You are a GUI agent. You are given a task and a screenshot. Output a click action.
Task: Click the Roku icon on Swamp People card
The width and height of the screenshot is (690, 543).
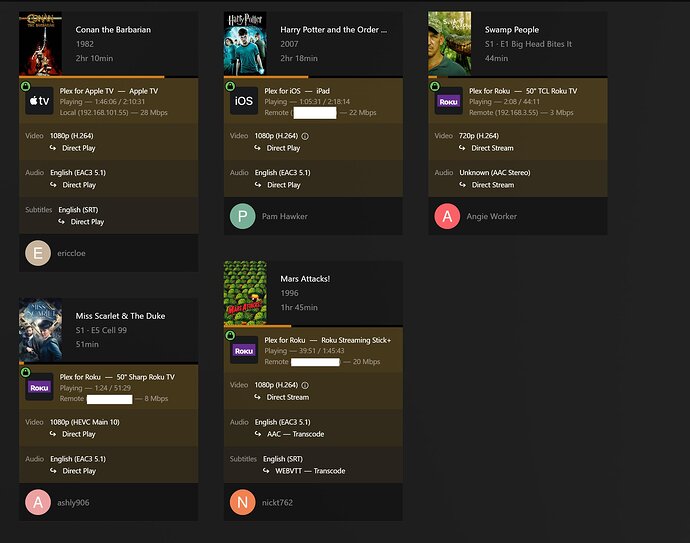click(448, 101)
